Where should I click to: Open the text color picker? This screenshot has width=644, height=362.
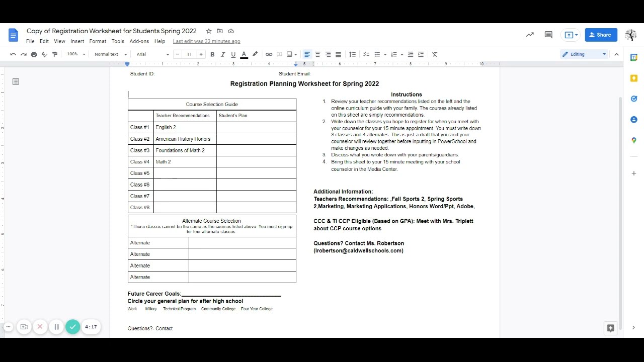pyautogui.click(x=244, y=54)
